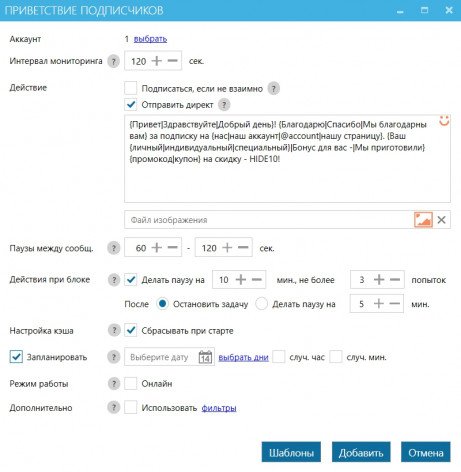
Task: Select Делать паузу на radio option
Action: (261, 304)
